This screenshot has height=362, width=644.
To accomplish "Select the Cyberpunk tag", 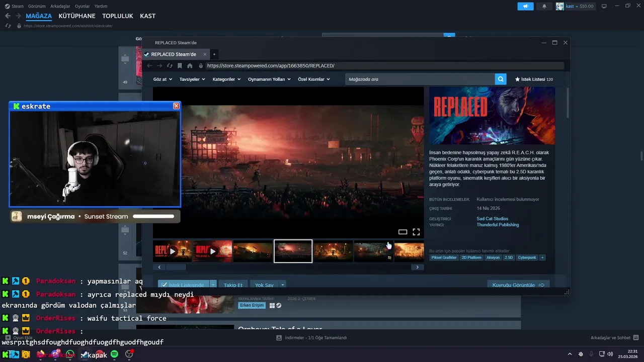I will point(527,257).
